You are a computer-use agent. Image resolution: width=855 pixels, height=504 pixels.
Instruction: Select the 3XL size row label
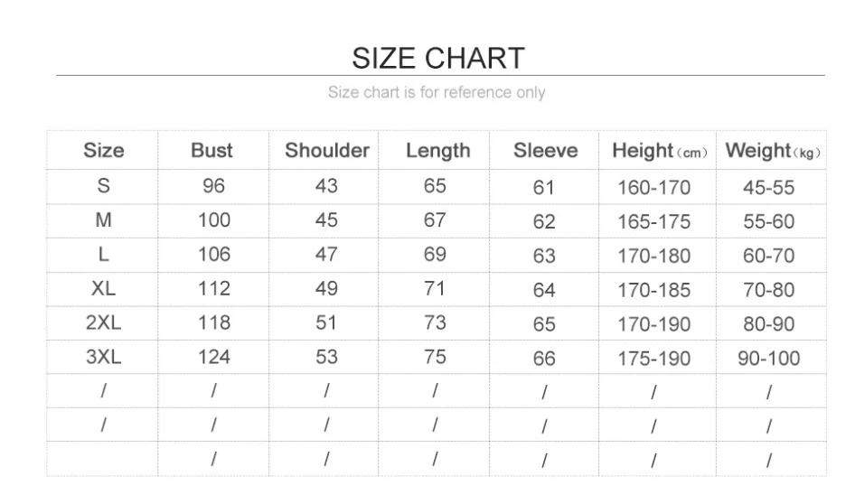(x=104, y=357)
